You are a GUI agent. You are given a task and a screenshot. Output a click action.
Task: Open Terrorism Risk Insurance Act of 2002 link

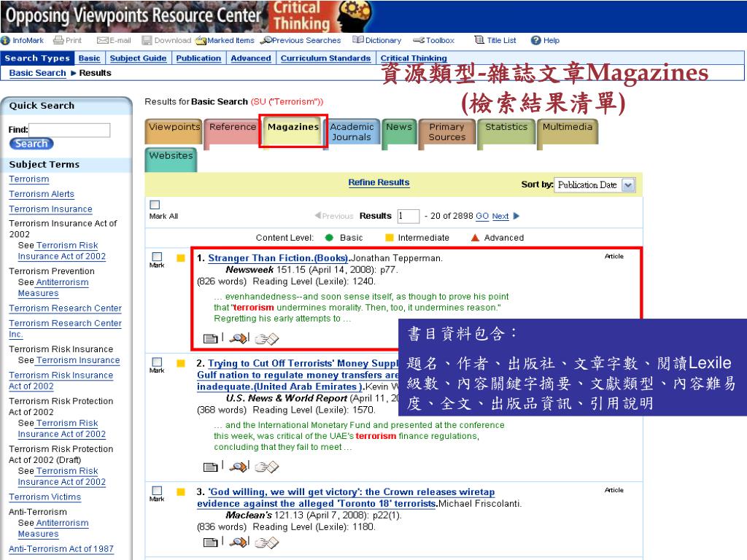click(61, 381)
